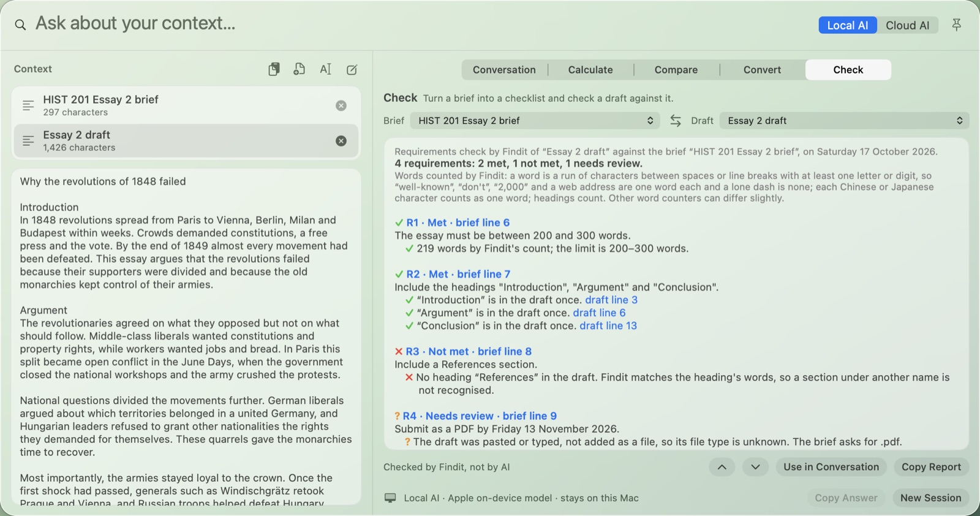Switch to Cloud AI mode
Screen dimensions: 980x516
point(908,25)
